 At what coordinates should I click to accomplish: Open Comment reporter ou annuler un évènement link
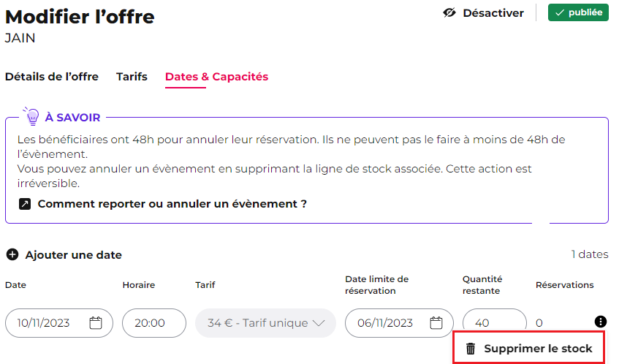tap(172, 204)
